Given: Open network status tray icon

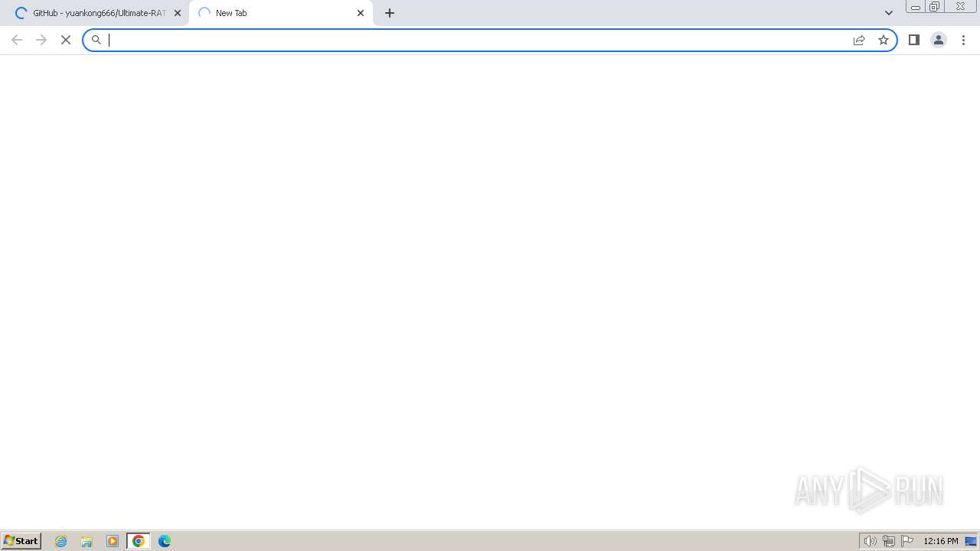Looking at the screenshot, I should (x=889, y=541).
